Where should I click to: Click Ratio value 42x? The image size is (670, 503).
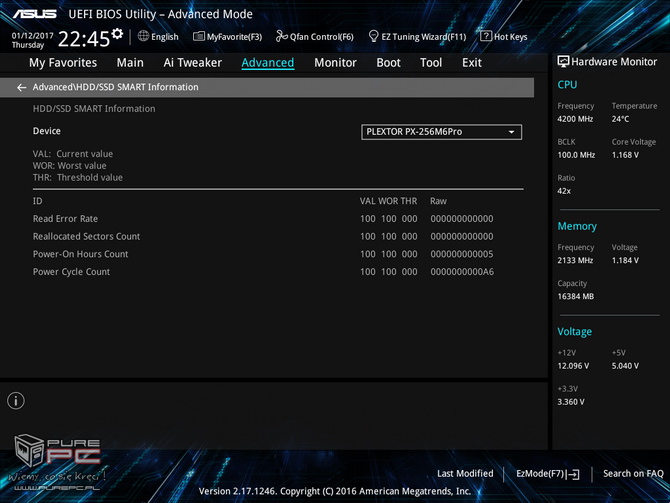click(564, 191)
